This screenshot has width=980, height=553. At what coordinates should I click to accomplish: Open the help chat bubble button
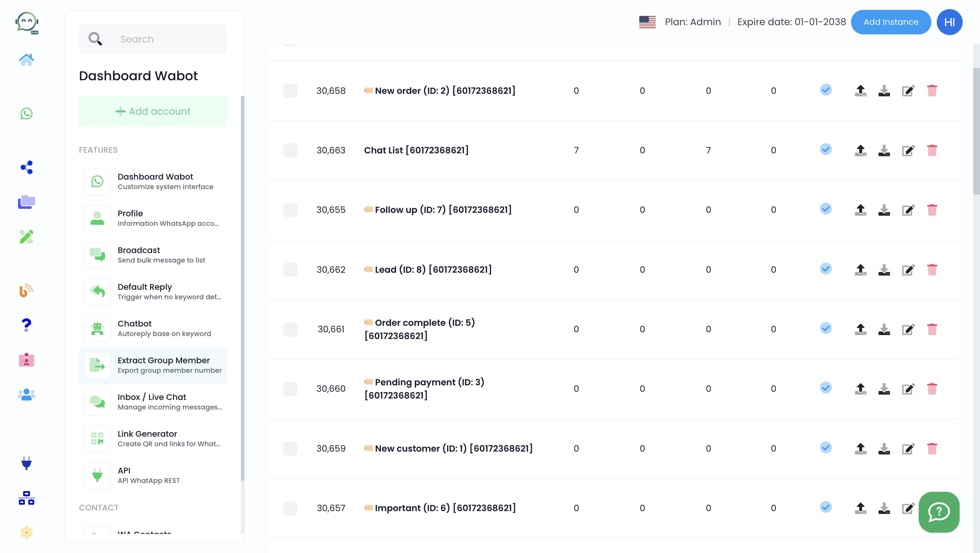click(939, 512)
